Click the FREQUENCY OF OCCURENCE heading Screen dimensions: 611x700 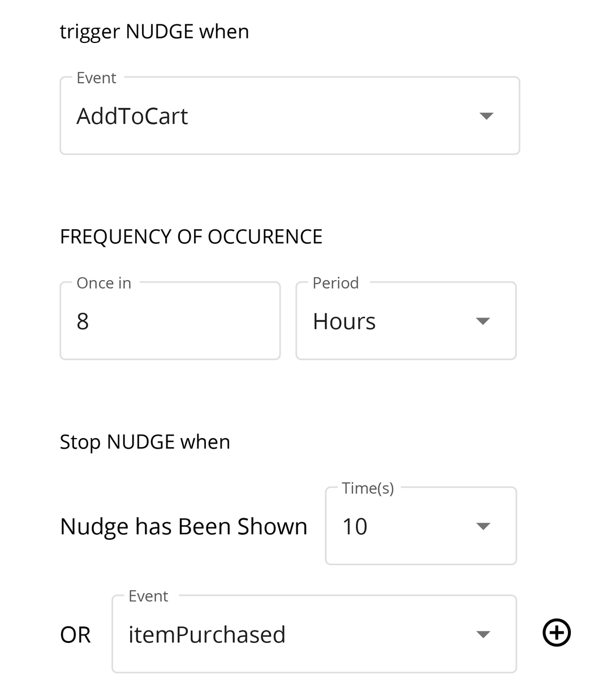coord(191,237)
